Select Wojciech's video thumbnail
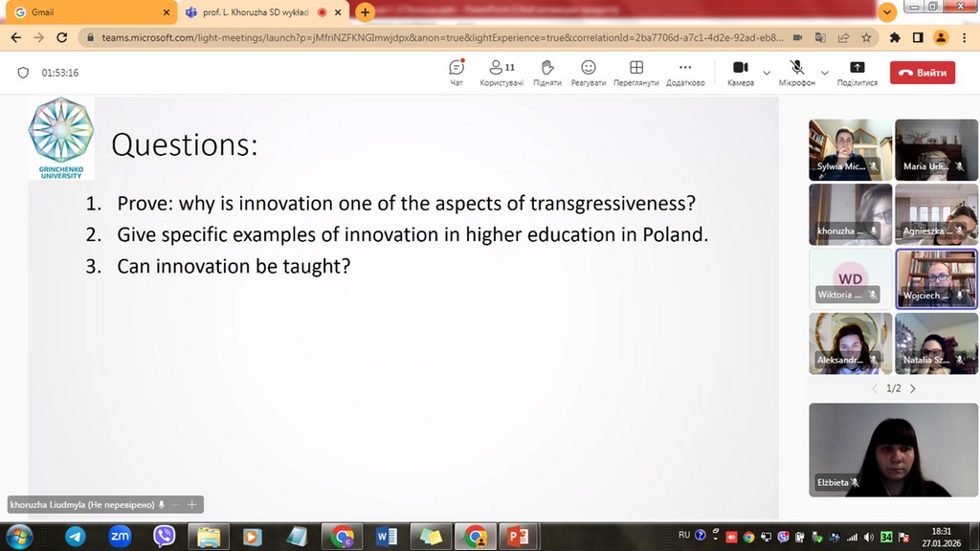Viewport: 980px width, 551px height. point(936,278)
